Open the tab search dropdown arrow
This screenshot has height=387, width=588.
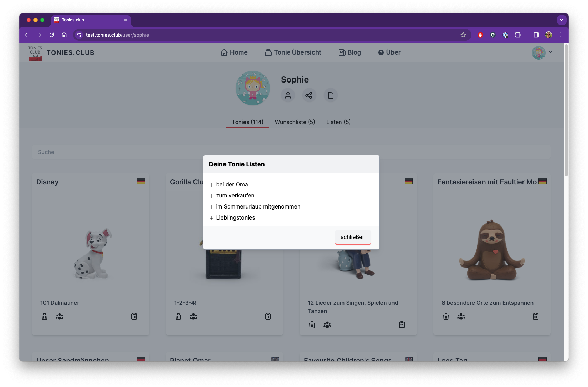(x=562, y=20)
